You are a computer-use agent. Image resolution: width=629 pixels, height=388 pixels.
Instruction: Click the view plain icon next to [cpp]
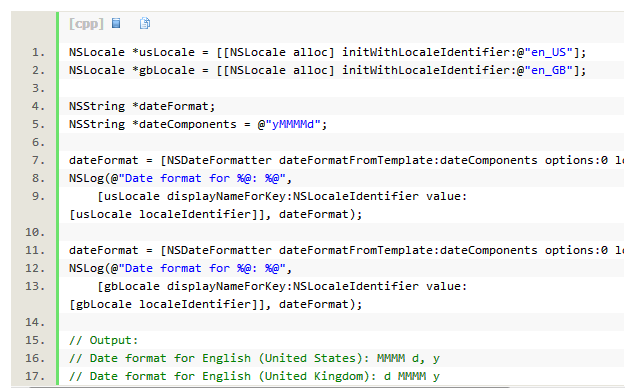[x=116, y=23]
